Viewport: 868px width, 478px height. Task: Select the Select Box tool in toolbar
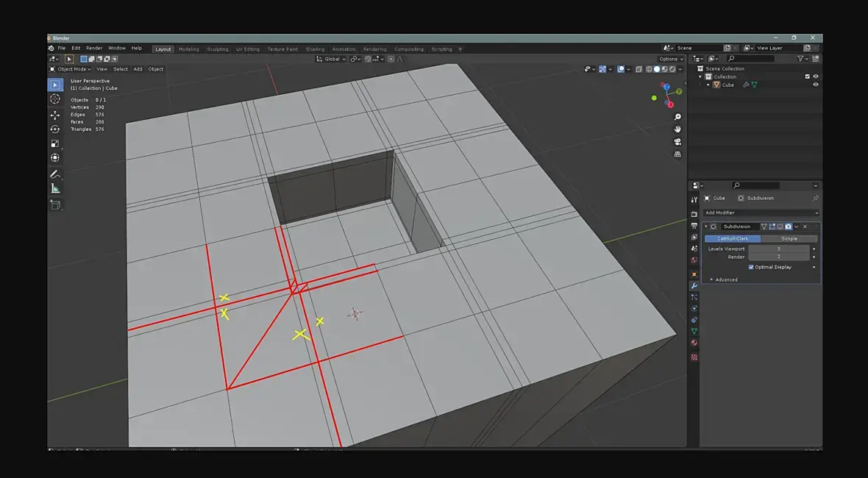coord(55,85)
